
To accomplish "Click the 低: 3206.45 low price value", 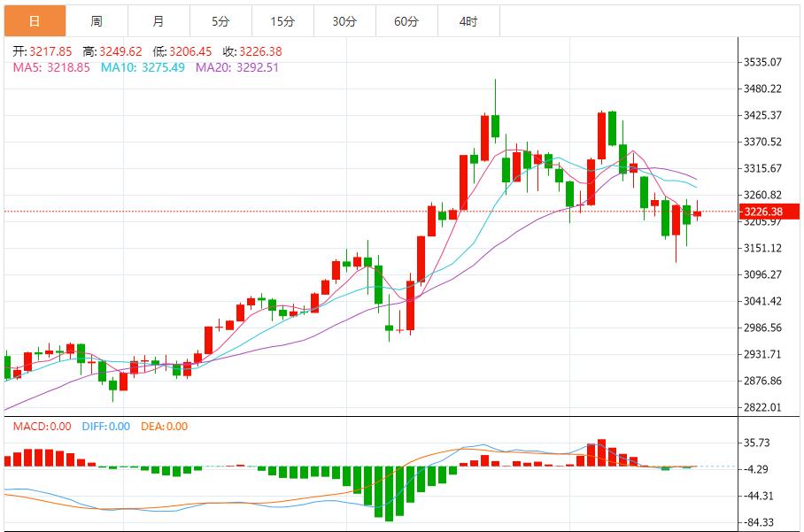I will click(182, 52).
